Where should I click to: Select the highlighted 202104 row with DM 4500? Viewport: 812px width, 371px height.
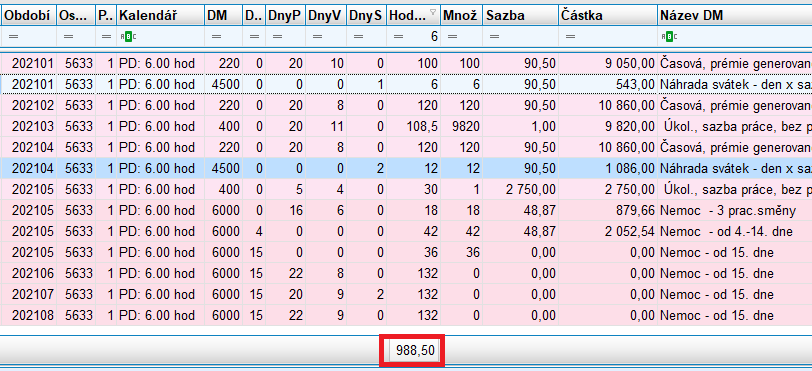(406, 168)
